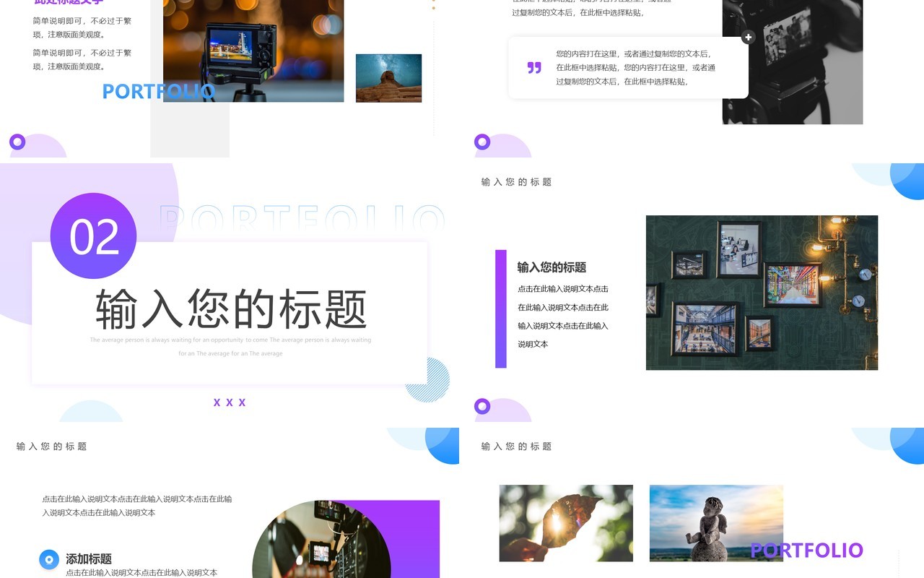Click the 添加标题 heading
The height and width of the screenshot is (578, 924).
(x=89, y=558)
